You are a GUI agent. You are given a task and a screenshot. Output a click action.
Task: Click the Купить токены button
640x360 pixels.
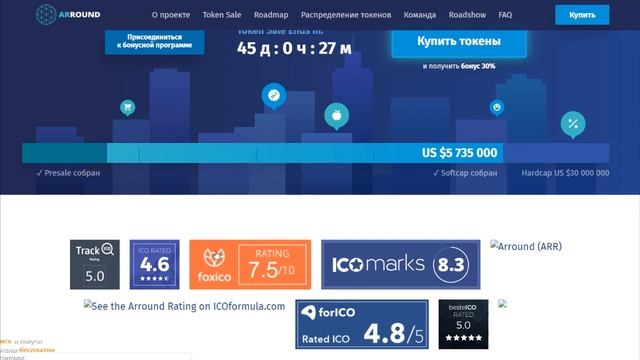(459, 42)
